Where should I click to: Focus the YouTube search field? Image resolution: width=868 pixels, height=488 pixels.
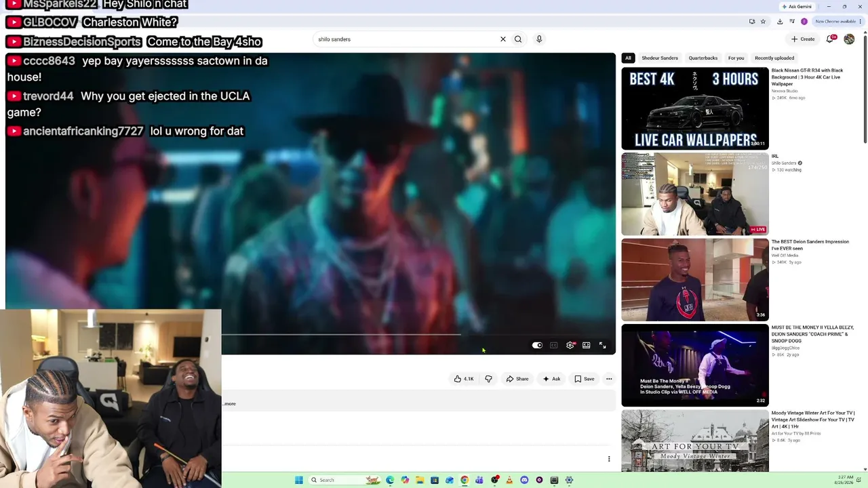click(407, 39)
